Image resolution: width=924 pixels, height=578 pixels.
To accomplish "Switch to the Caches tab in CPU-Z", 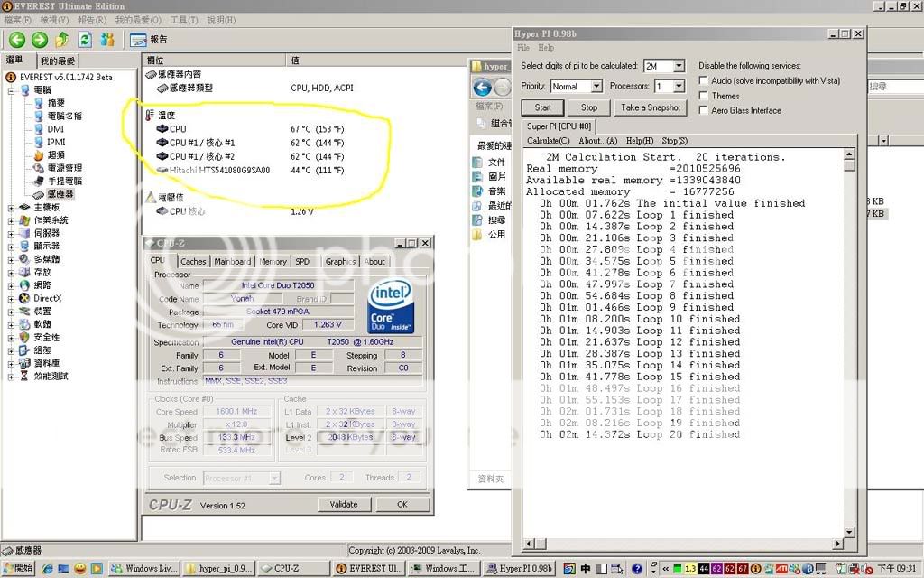I will tap(193, 261).
